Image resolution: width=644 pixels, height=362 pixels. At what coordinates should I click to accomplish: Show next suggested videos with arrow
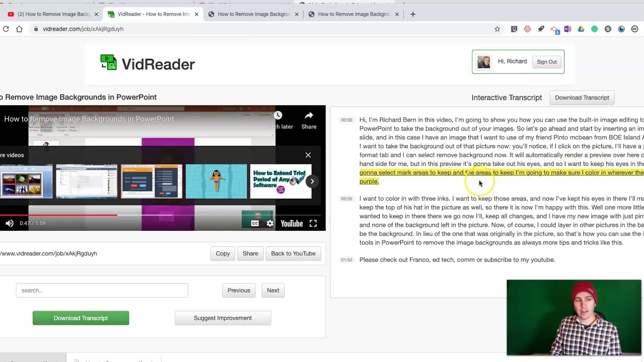pyautogui.click(x=312, y=182)
